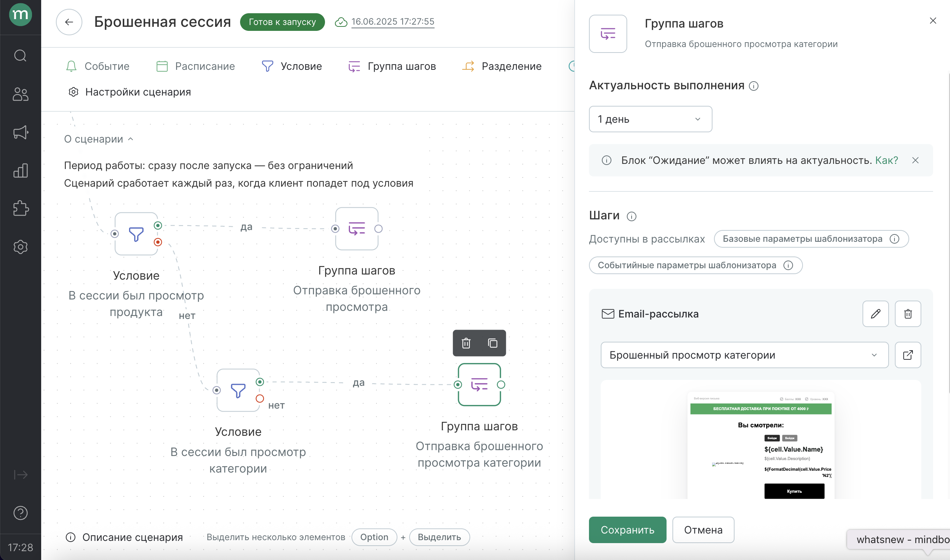
Task: Add a Разделение block
Action: (502, 67)
